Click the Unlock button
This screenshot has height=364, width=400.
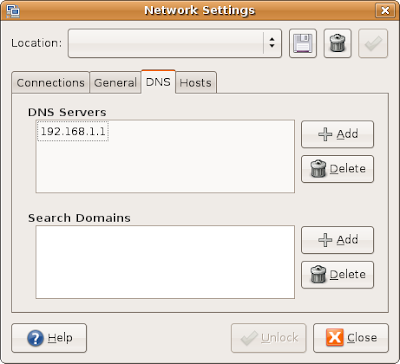tap(268, 338)
